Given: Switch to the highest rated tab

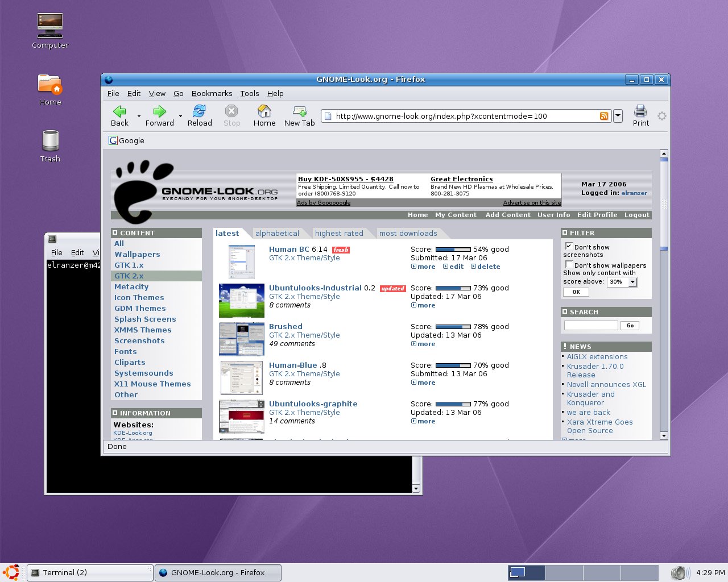Looking at the screenshot, I should pyautogui.click(x=339, y=233).
